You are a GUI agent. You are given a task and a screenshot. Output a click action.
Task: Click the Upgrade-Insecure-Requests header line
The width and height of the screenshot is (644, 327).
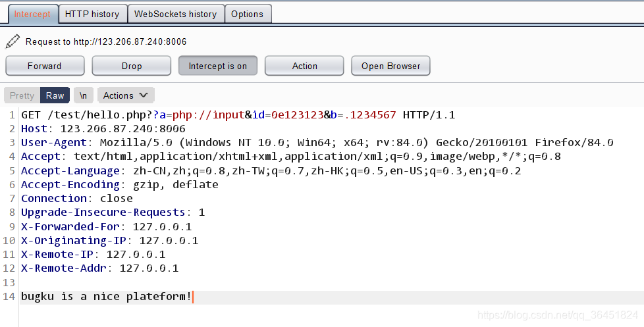(x=113, y=213)
